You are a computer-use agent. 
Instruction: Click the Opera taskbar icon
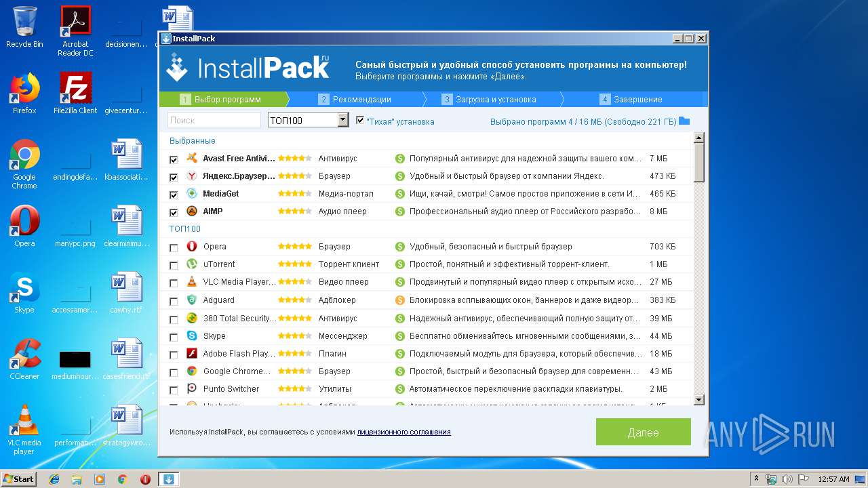click(x=145, y=479)
